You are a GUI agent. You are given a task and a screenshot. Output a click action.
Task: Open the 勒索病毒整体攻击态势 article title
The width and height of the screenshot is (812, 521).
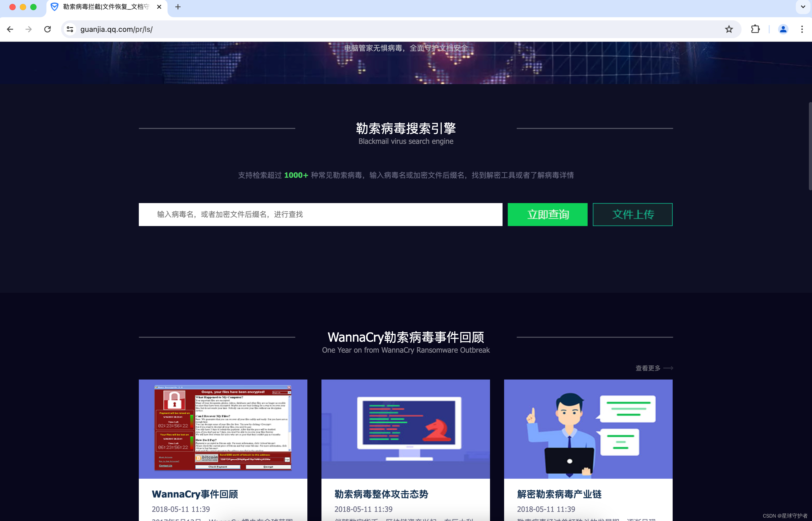[x=381, y=494]
